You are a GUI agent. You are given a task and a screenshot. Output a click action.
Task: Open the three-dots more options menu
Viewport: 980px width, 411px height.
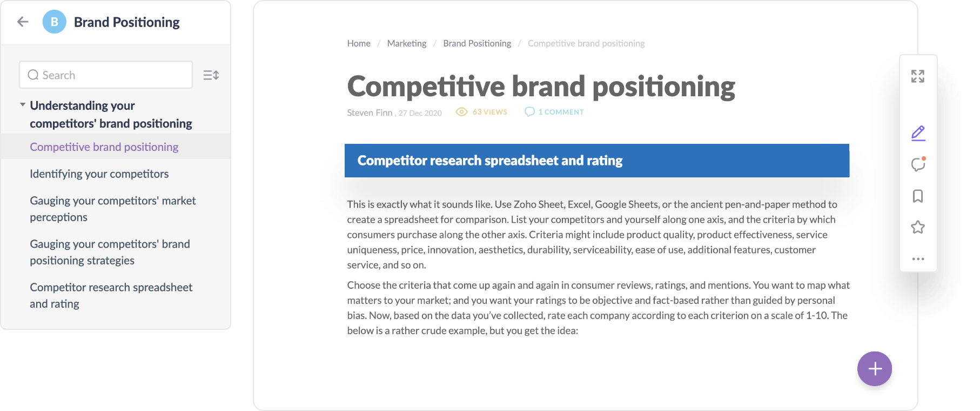[918, 259]
